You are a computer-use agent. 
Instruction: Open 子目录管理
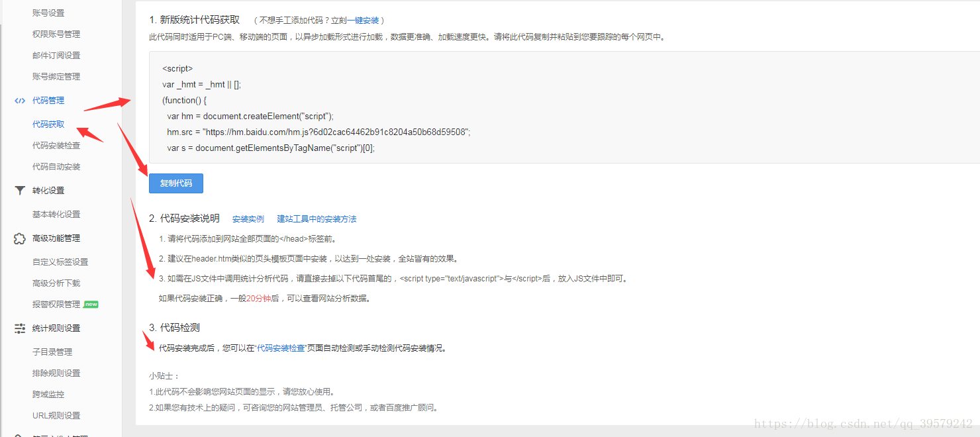[x=52, y=352]
